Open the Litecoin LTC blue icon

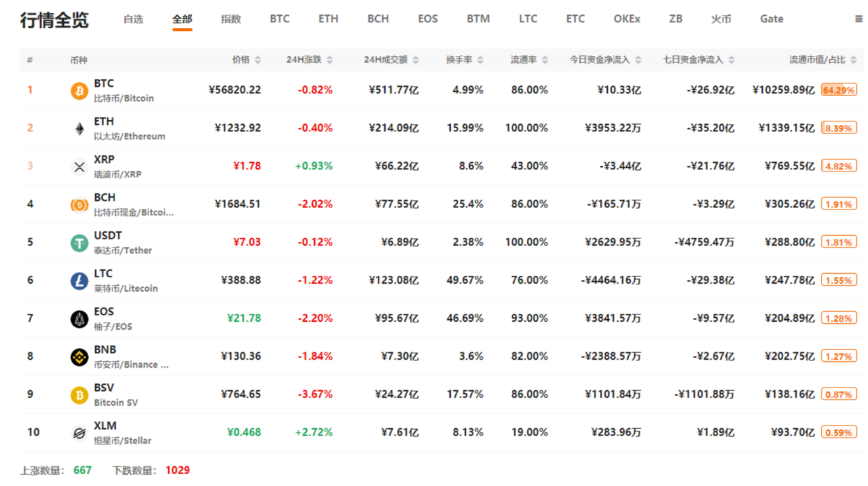coord(80,281)
